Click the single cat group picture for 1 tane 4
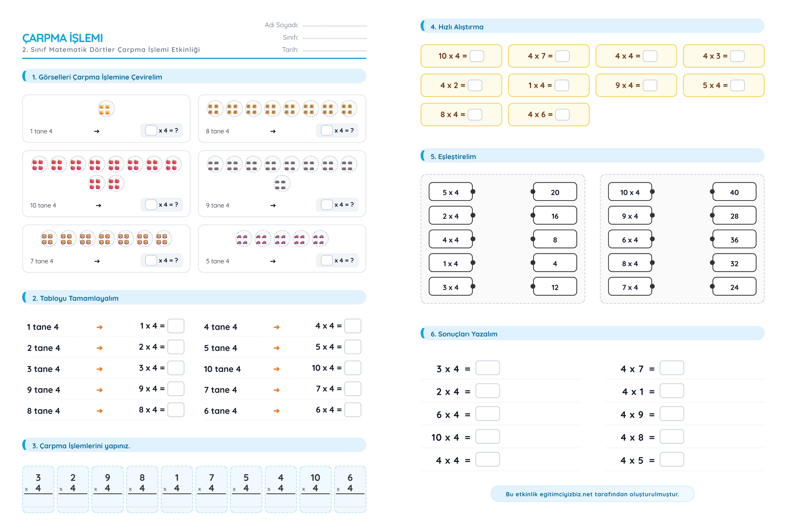Viewport: 787px width, 532px height. point(106,109)
